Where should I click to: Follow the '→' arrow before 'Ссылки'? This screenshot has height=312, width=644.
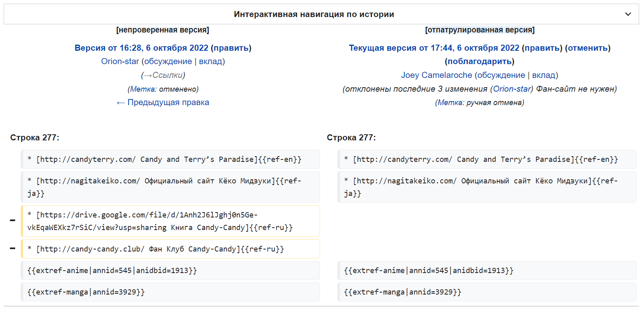(147, 75)
